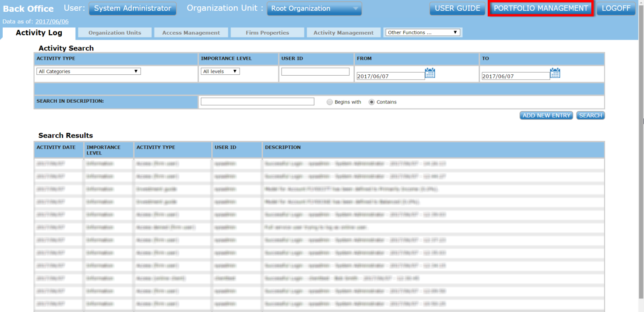Open the FROM date calendar picker
Image resolution: width=644 pixels, height=312 pixels.
[430, 73]
